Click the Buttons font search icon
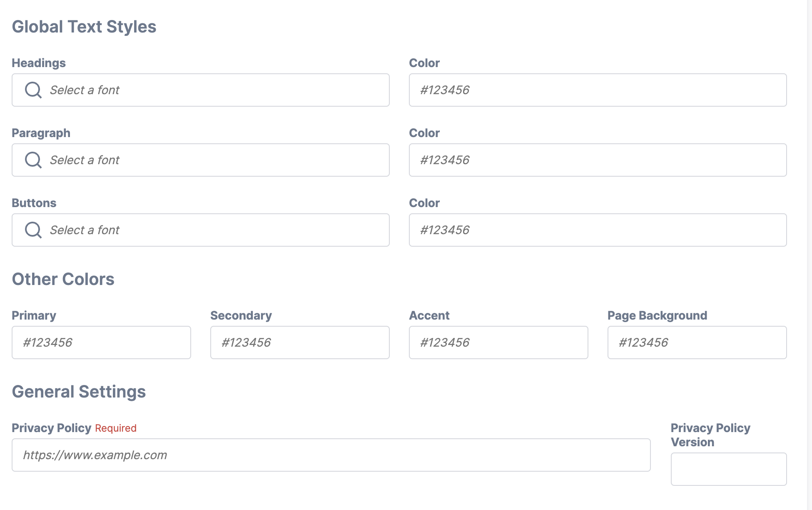 tap(33, 230)
